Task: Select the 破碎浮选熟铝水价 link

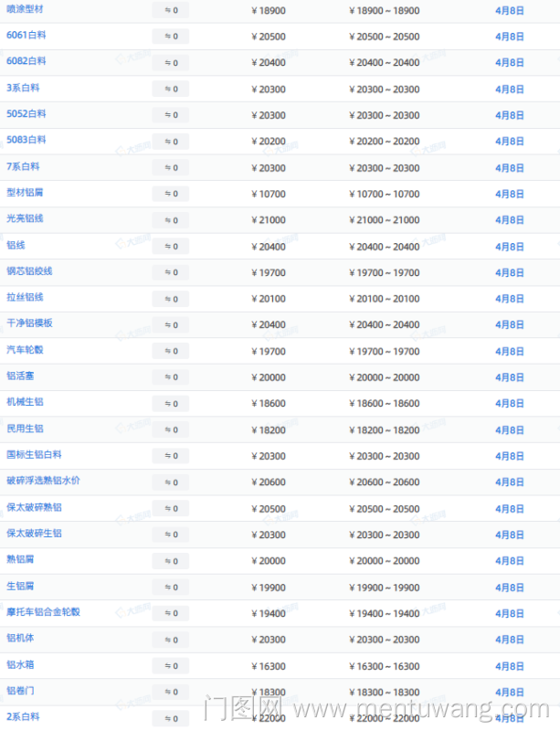Action: [43, 481]
